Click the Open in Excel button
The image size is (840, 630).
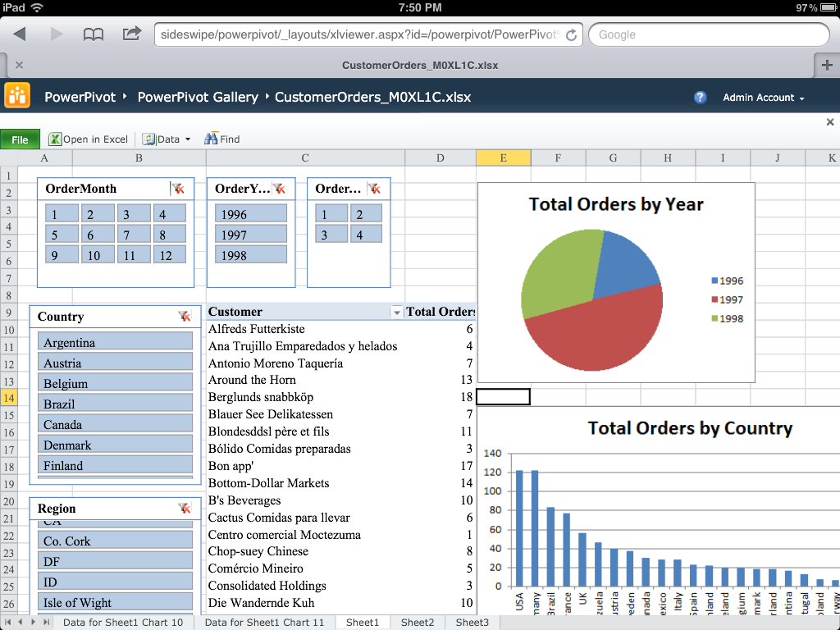[89, 139]
